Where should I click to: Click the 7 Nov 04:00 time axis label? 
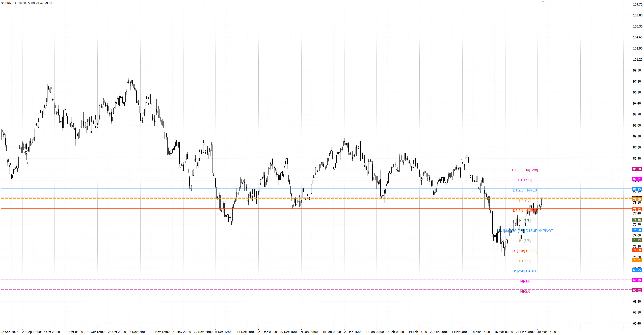tap(138, 332)
